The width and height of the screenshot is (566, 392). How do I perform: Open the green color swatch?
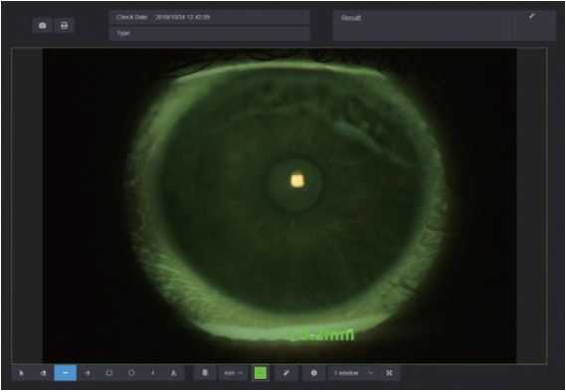pos(261,373)
